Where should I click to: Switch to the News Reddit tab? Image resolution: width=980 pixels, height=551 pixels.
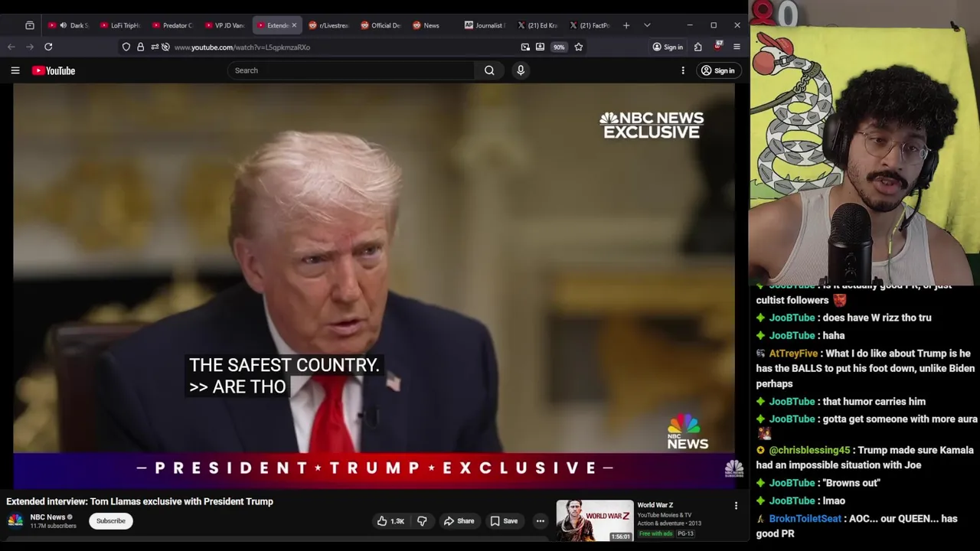coord(432,25)
